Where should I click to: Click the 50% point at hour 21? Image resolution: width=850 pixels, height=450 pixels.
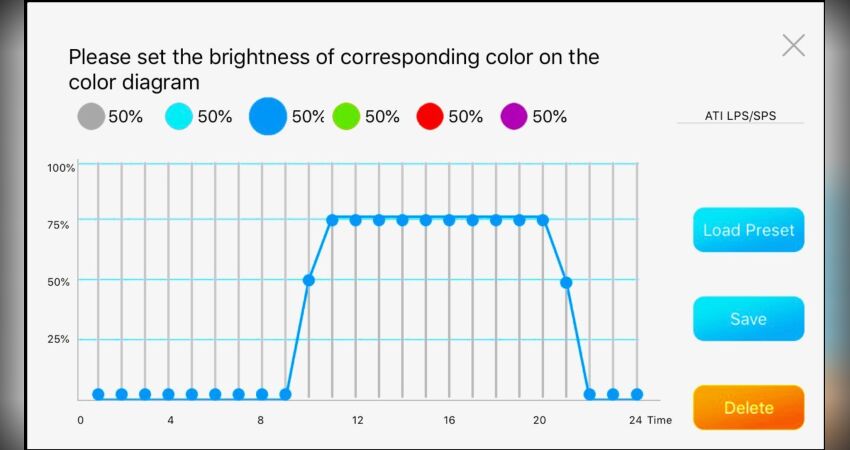566,282
